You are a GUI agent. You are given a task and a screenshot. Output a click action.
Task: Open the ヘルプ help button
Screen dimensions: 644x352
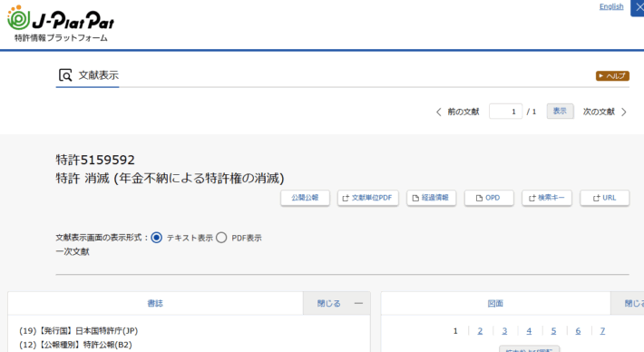tap(612, 76)
